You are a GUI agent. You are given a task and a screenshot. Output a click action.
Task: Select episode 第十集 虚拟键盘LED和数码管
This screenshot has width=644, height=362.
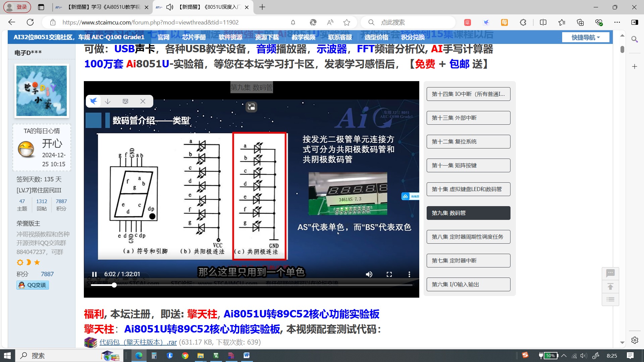coord(468,189)
